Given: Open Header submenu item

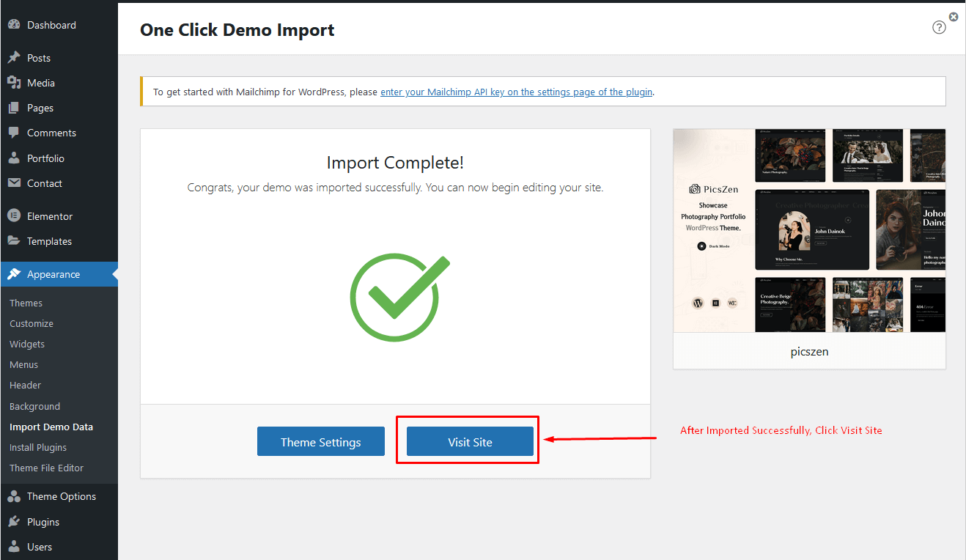Looking at the screenshot, I should [25, 385].
